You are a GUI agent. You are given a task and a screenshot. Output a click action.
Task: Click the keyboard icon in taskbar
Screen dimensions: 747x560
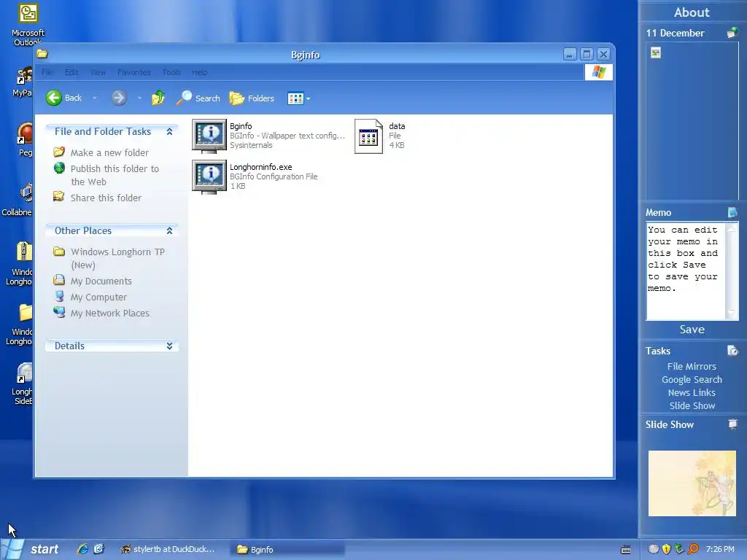[x=626, y=550]
